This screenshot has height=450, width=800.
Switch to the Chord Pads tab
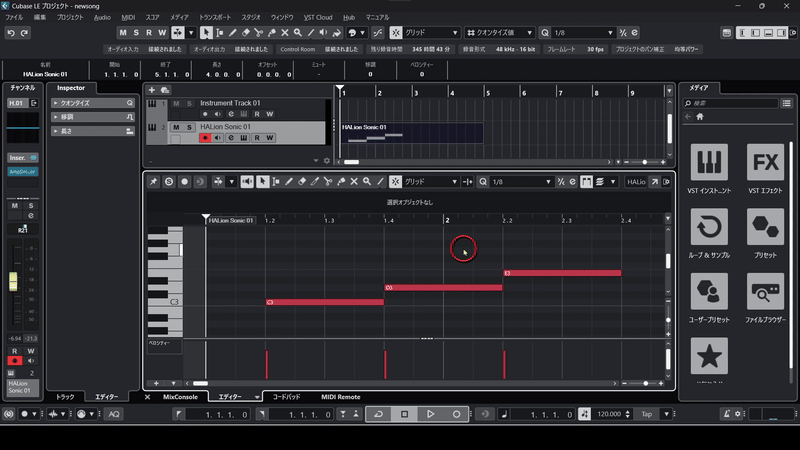click(x=286, y=397)
